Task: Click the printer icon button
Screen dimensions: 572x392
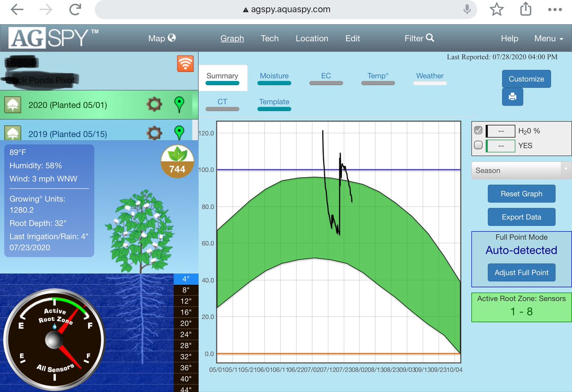Action: pos(512,97)
